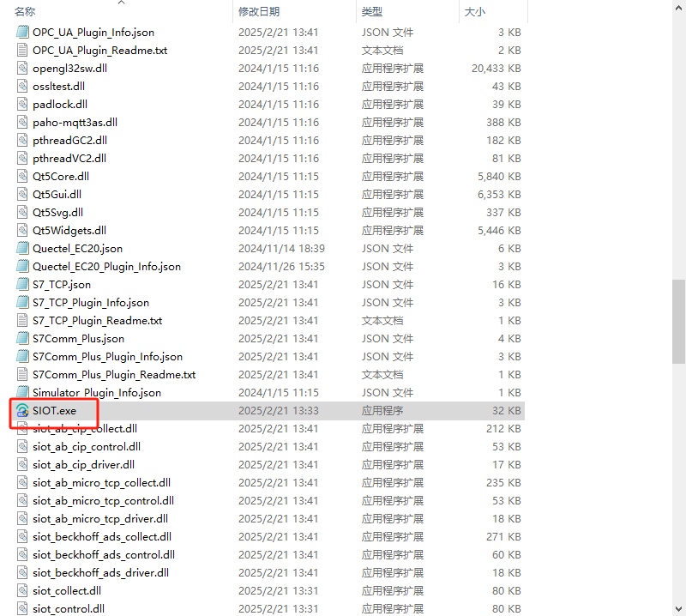This screenshot has height=616, width=686.
Task: Select the file name siot_ab_micro_tcp_control.dll
Action: click(103, 500)
